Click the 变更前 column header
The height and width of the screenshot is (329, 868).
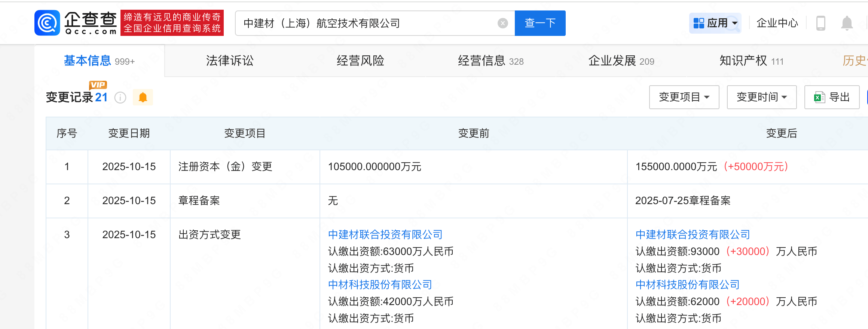[x=474, y=133]
